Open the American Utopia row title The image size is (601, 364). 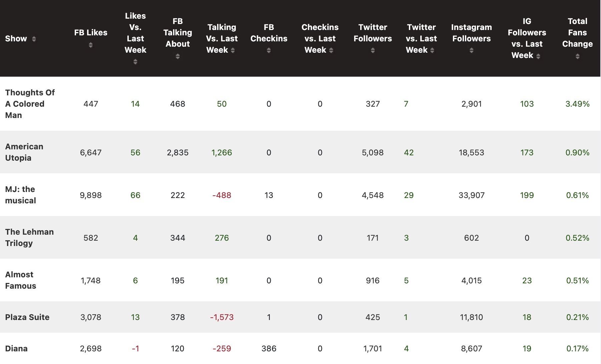[24, 152]
